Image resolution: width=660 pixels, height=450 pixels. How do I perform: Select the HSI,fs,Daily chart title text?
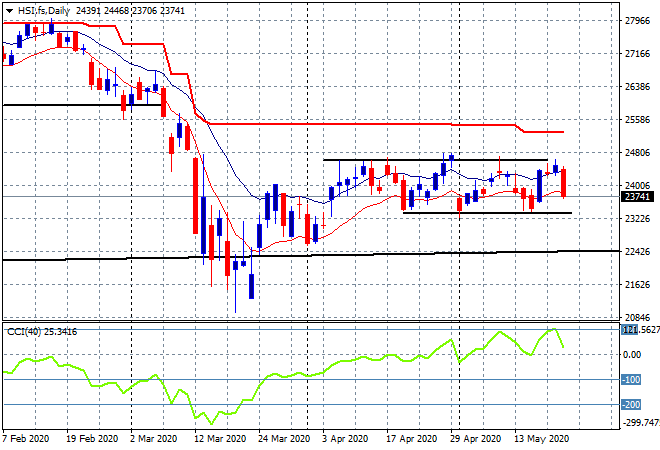[x=43, y=11]
